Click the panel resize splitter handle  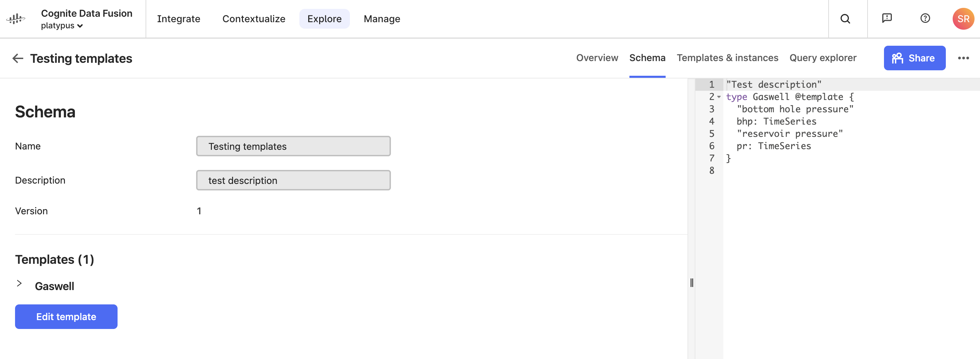pyautogui.click(x=691, y=283)
